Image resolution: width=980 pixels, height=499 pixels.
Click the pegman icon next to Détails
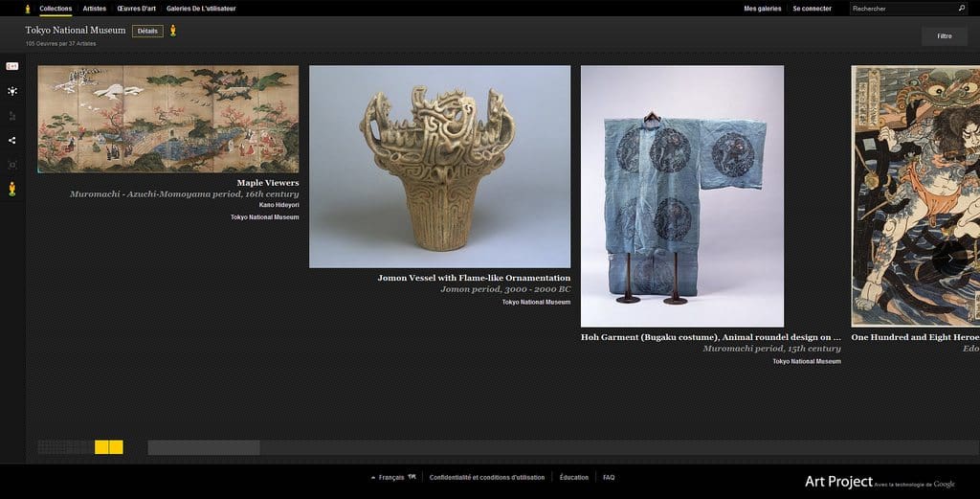pyautogui.click(x=173, y=31)
